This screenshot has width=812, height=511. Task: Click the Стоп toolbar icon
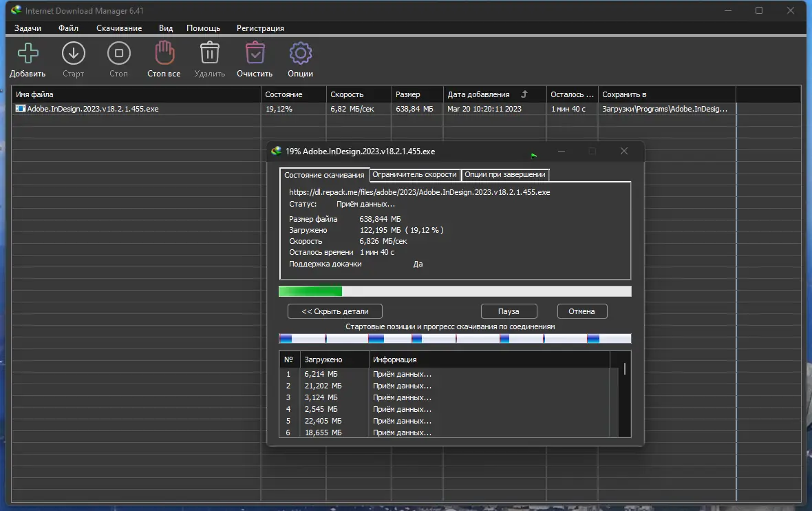coord(118,53)
